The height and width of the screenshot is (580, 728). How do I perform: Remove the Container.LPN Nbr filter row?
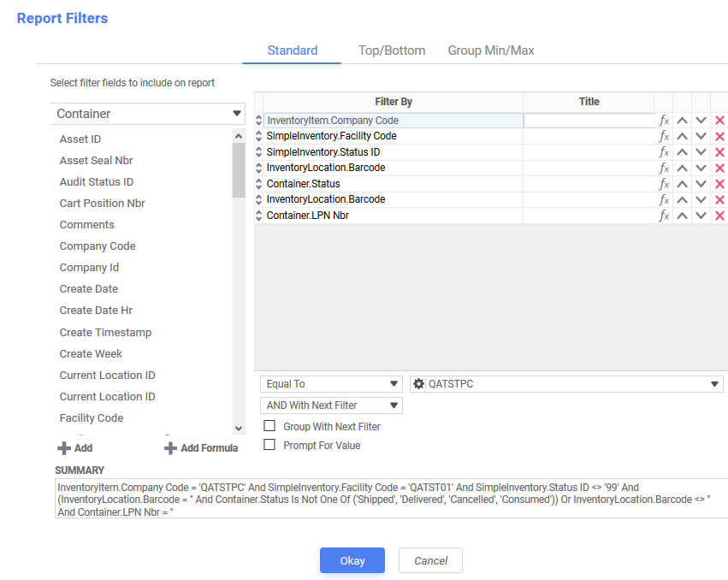718,215
